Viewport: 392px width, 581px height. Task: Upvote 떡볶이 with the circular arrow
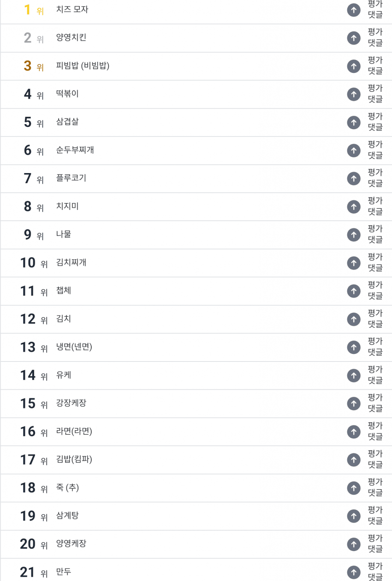point(354,94)
